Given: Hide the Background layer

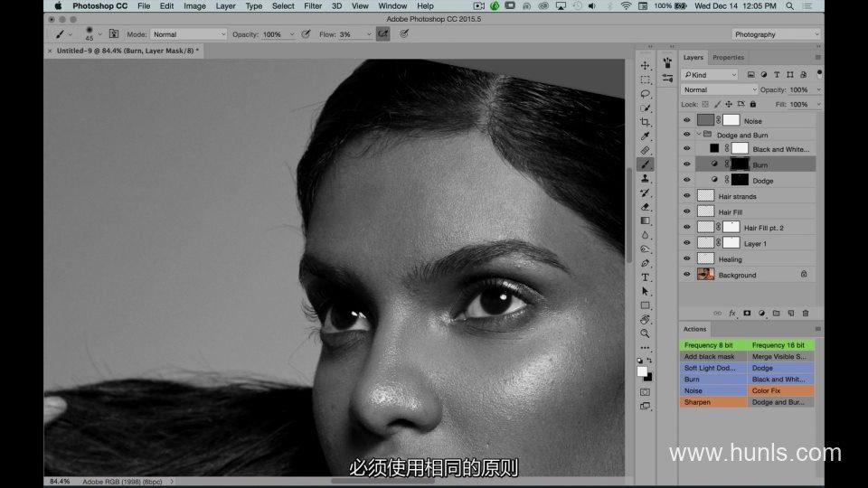Looking at the screenshot, I should click(x=687, y=275).
